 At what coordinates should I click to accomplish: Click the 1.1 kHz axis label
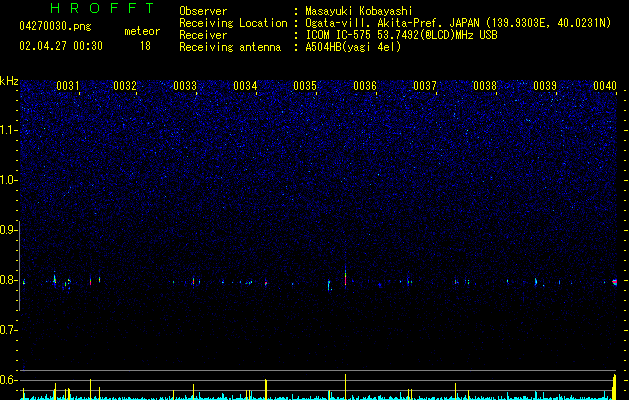coord(8,130)
